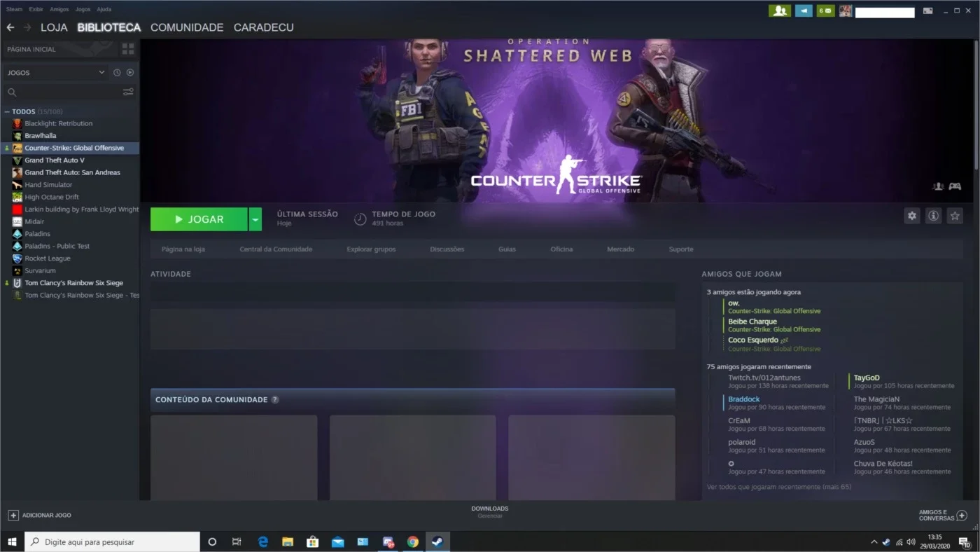This screenshot has width=980, height=552.
Task: Open the Oficina link
Action: 561,249
